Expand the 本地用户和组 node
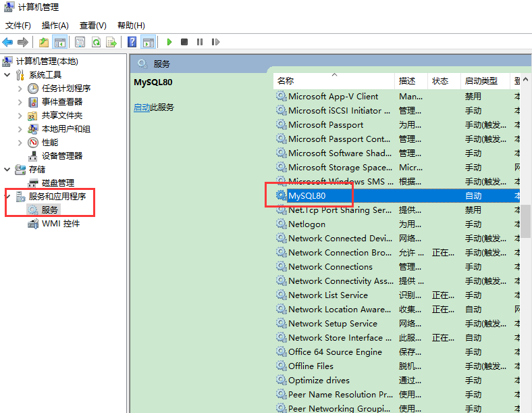The height and width of the screenshot is (413, 532). pyautogui.click(x=20, y=129)
